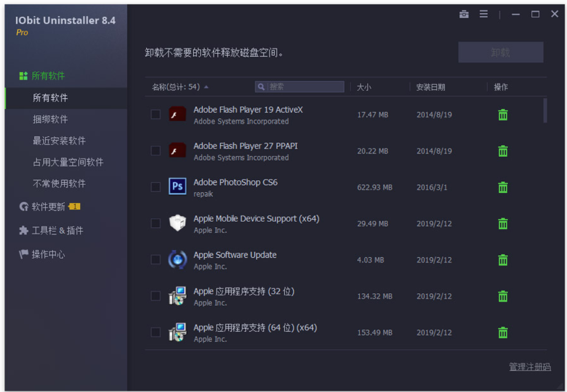
Task: Check the Adobe Flash Player 27 PPAPI checkbox
Action: (156, 151)
